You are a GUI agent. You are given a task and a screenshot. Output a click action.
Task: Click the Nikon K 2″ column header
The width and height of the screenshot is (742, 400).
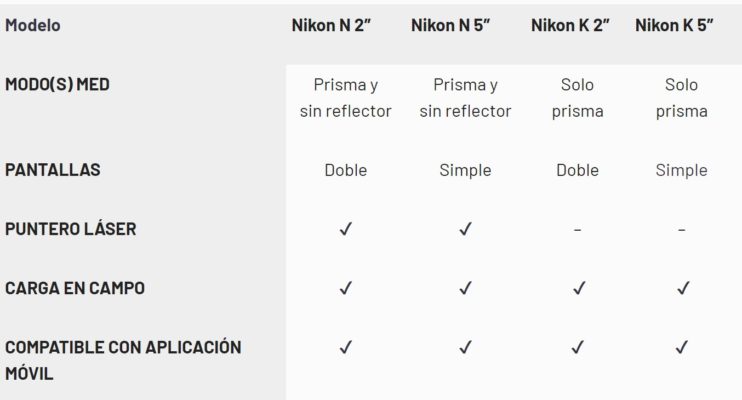pyautogui.click(x=570, y=25)
